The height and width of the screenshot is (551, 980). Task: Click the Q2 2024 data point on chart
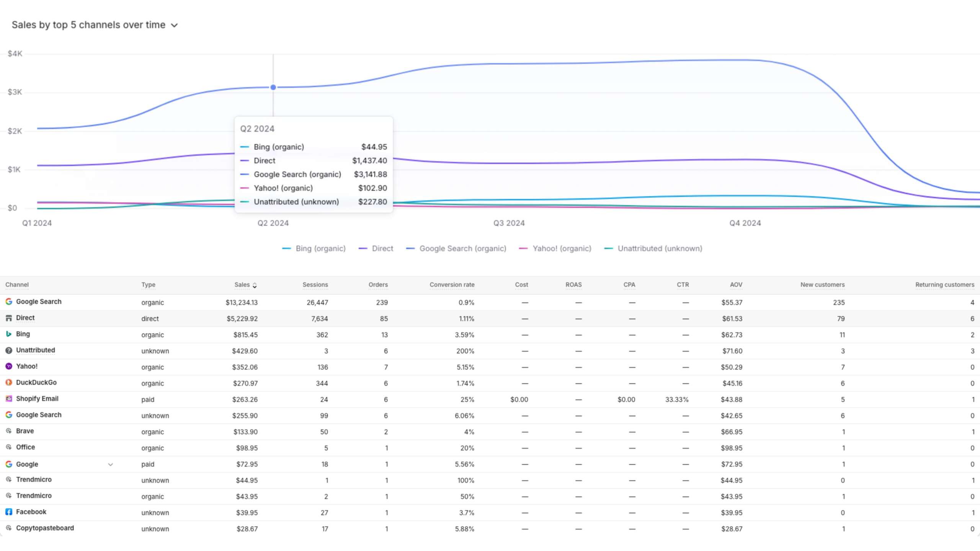[x=273, y=87]
